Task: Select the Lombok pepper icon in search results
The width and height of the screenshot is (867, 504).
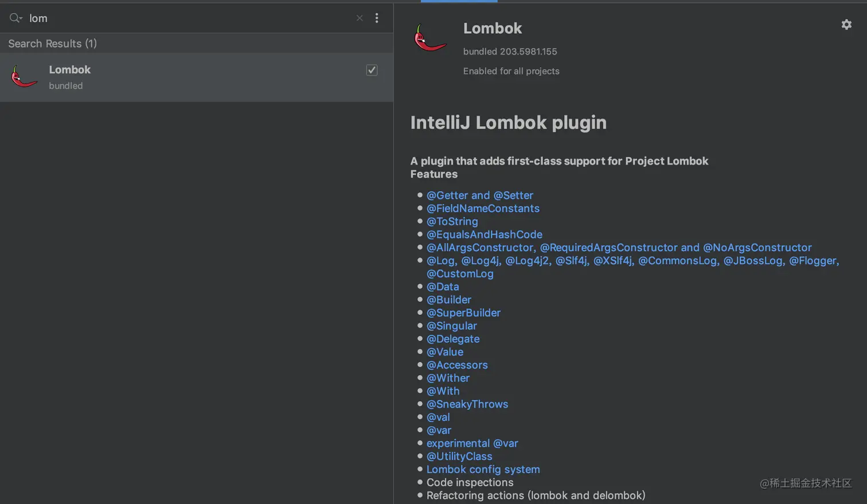Action: tap(23, 76)
